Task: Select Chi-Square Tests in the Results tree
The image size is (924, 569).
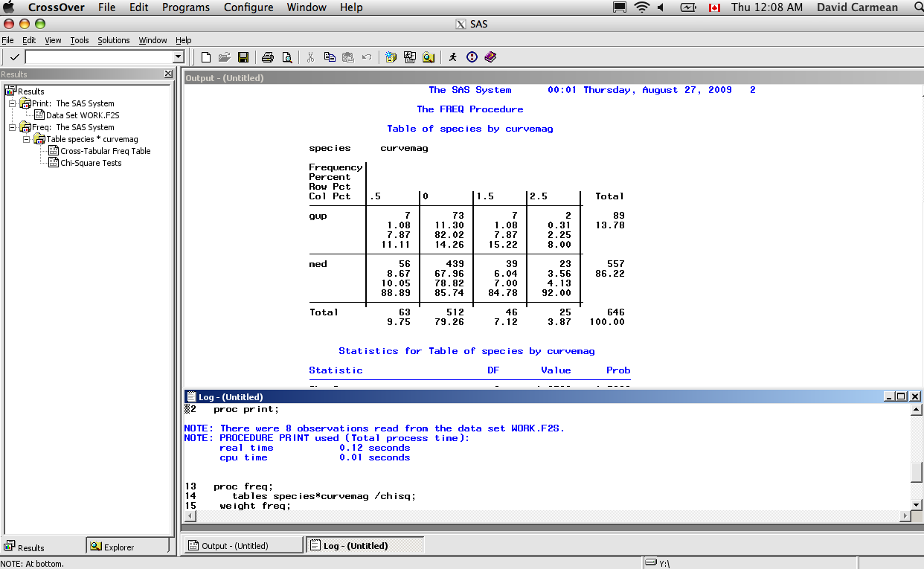Action: (92, 163)
